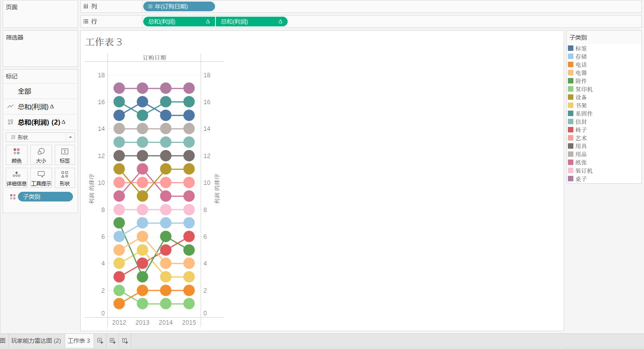Open the 形状 shape mark card
The height and width of the screenshot is (349, 644).
pos(65,178)
